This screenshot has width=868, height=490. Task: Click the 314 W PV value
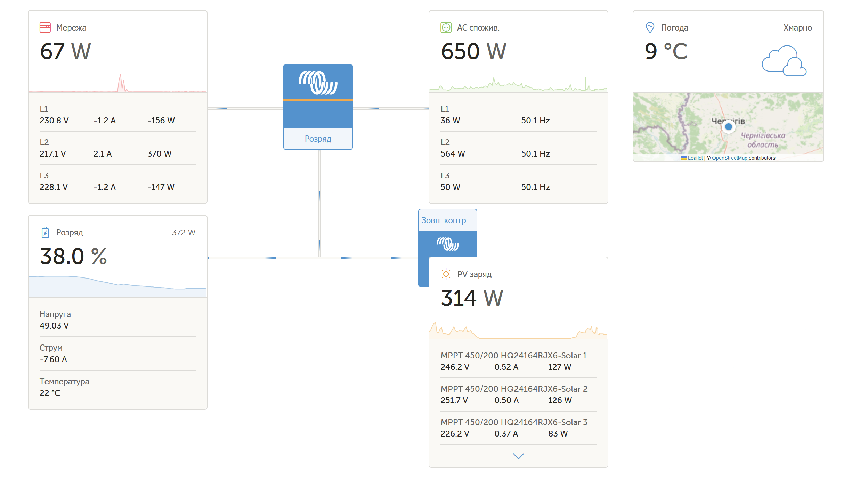coord(472,298)
